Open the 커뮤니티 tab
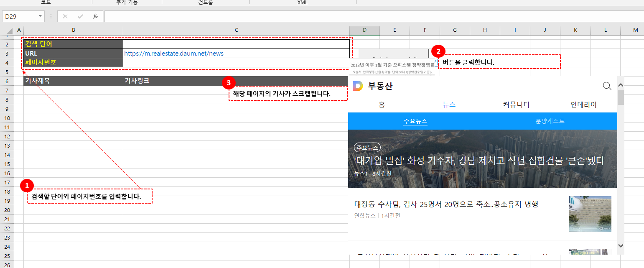Image resolution: width=644 pixels, height=268 pixels. tap(516, 105)
